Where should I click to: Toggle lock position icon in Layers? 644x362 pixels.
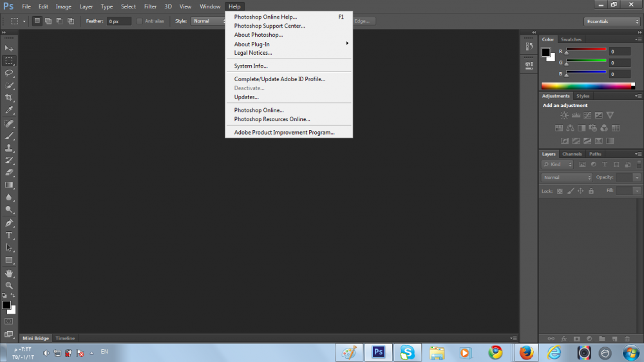coord(580,191)
